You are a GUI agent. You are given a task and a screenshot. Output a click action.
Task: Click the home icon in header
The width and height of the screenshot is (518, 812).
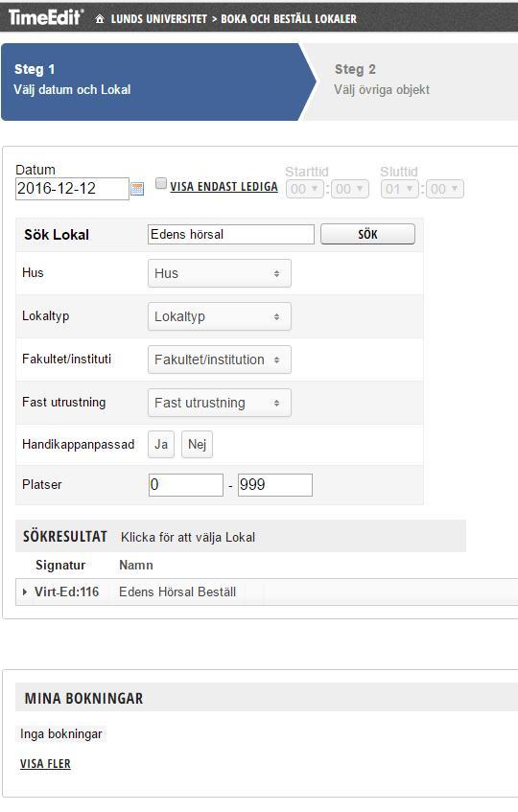pos(100,19)
